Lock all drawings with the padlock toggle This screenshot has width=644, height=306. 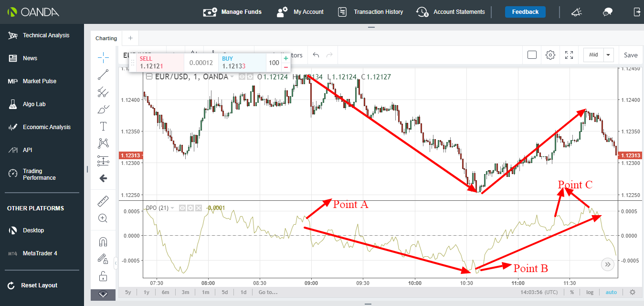103,276
